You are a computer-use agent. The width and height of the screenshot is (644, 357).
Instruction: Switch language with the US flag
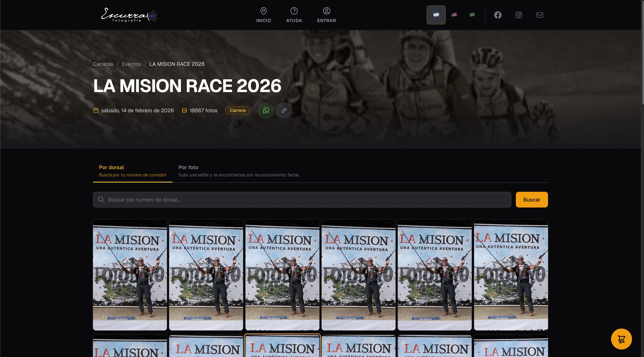tap(454, 15)
